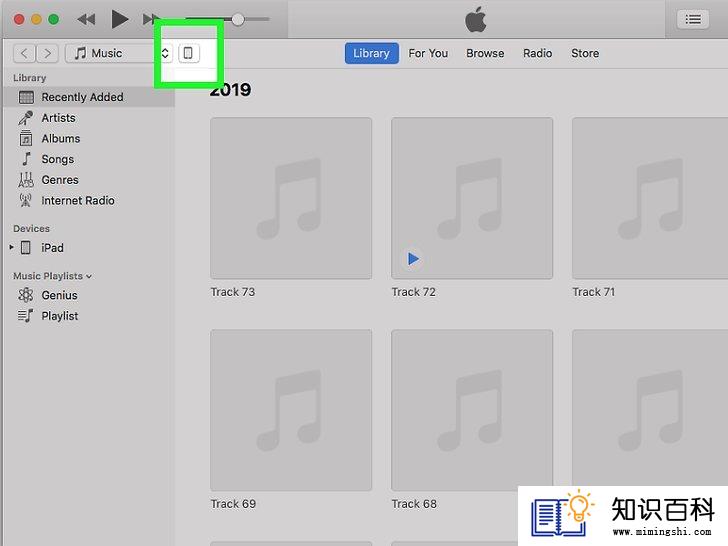The width and height of the screenshot is (728, 546).
Task: Adjust the volume slider knob
Action: (x=238, y=20)
